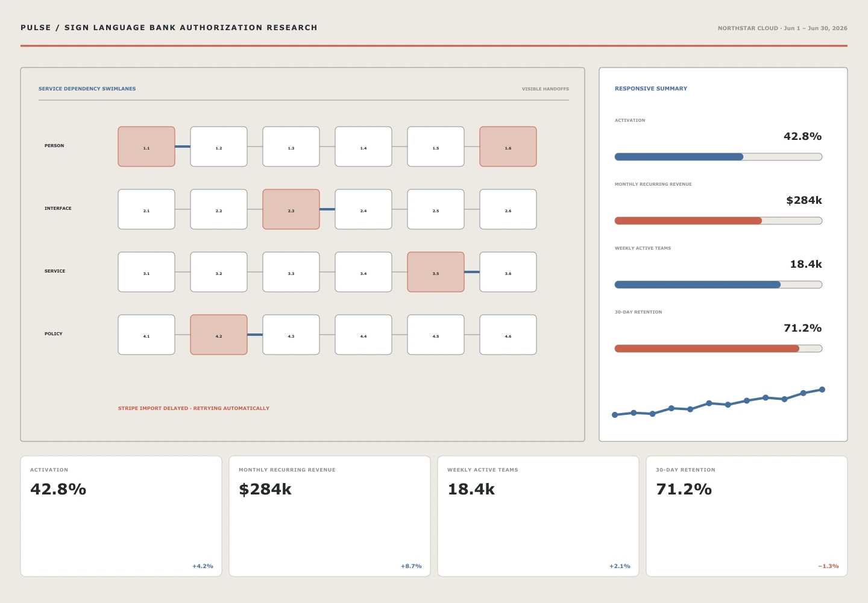Select highlighted node 1.6 in Person lane
Screen dimensions: 868x603
point(508,147)
